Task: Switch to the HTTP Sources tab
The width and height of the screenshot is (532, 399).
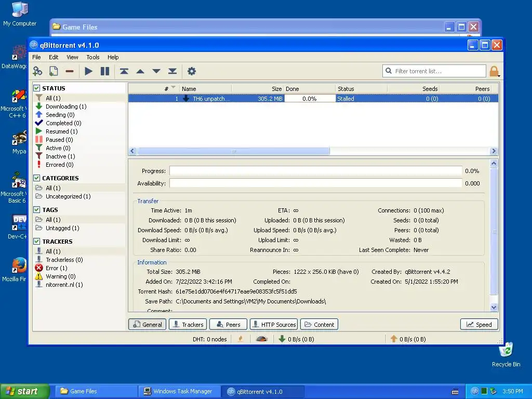Action: coord(274,324)
